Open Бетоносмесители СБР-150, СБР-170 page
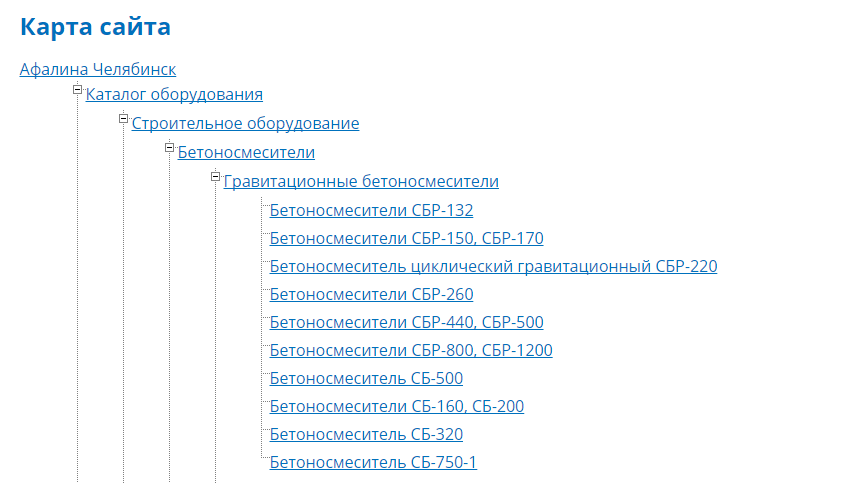Image resolution: width=851 pixels, height=483 pixels. (x=406, y=238)
